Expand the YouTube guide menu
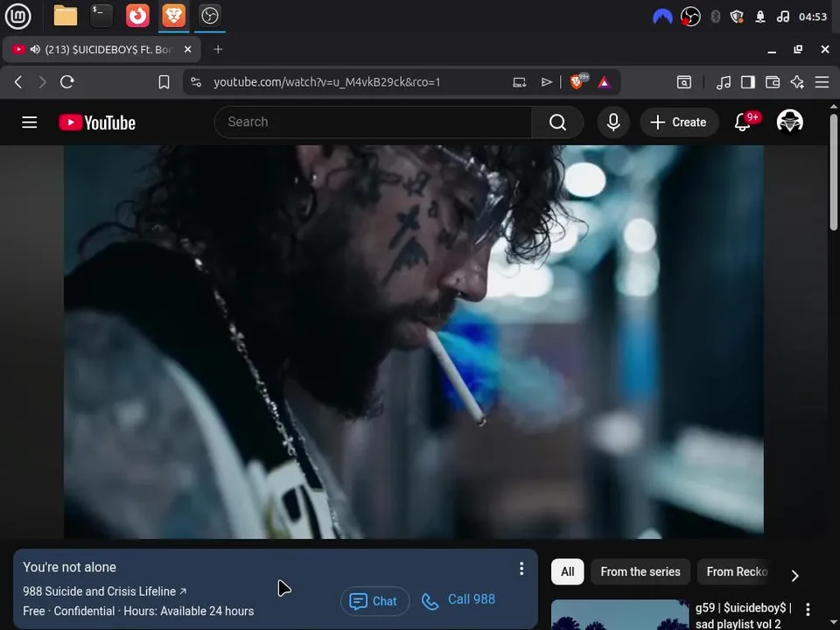This screenshot has height=630, width=840. 30,122
